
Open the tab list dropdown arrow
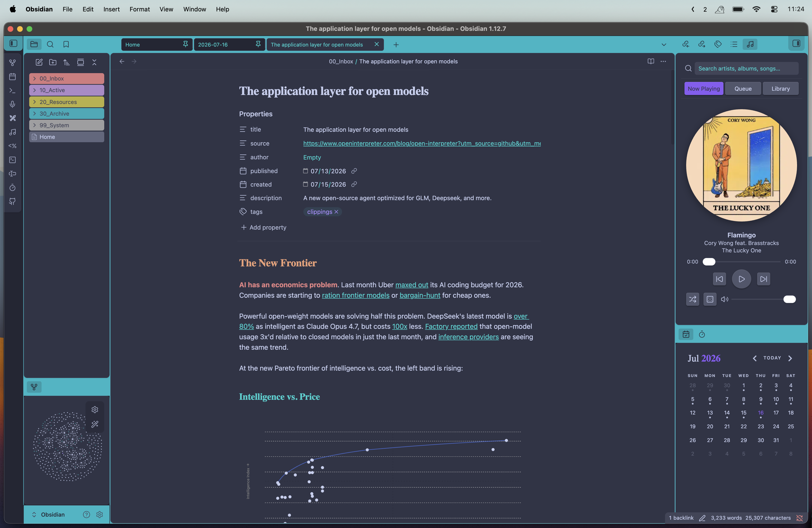click(664, 45)
